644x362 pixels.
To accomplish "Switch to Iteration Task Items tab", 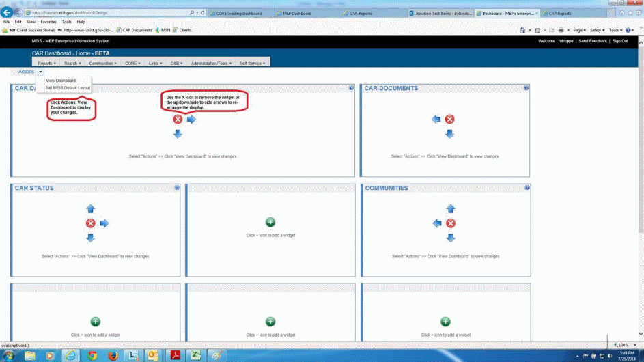I will (440, 13).
